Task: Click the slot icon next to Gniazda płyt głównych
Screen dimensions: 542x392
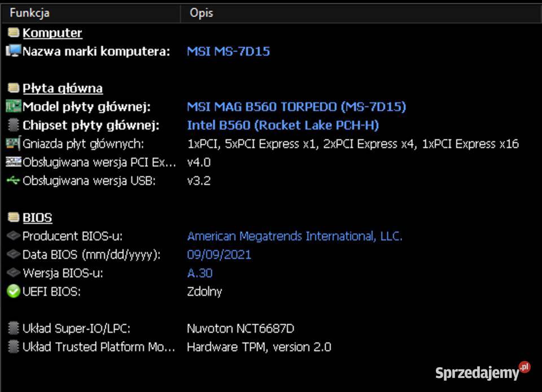Action: click(x=13, y=143)
